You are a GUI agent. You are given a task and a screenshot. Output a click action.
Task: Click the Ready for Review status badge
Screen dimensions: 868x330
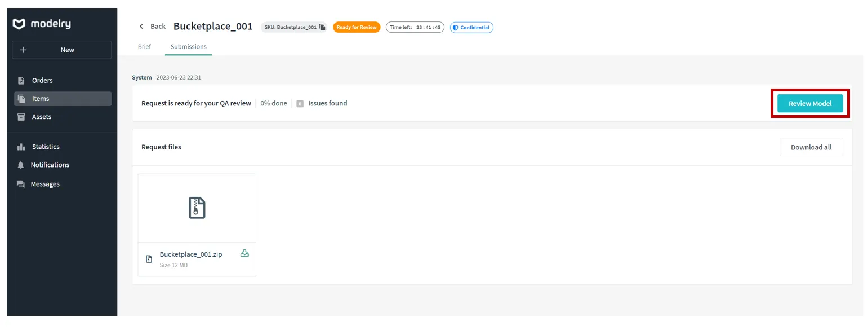coord(357,27)
